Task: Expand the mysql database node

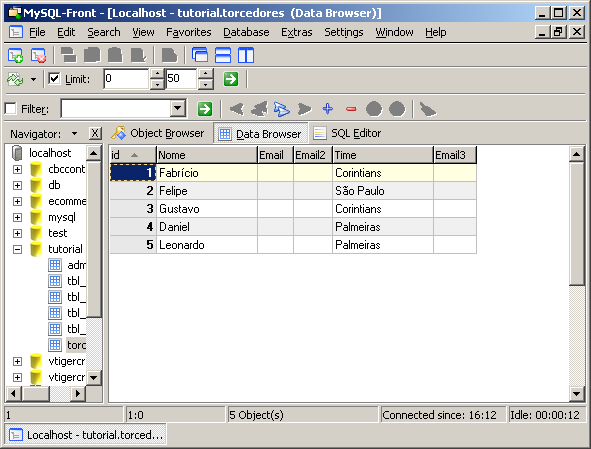Action: point(17,217)
